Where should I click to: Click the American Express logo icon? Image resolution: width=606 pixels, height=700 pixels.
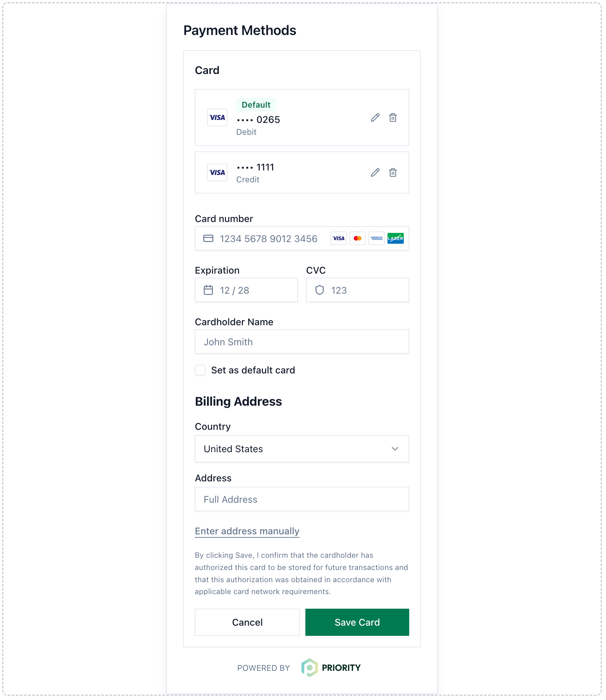(376, 238)
